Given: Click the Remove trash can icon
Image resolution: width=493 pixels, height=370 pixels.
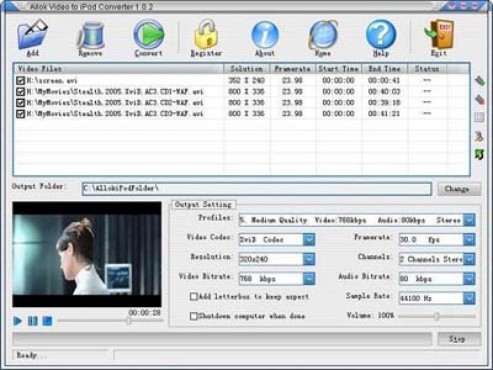Looking at the screenshot, I should (x=91, y=36).
